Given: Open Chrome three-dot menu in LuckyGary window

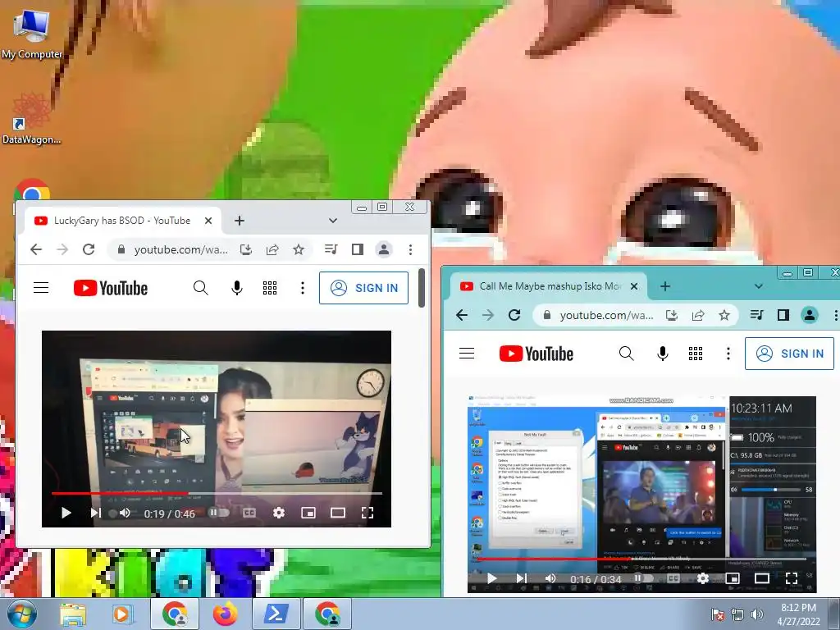Looking at the screenshot, I should click(410, 249).
